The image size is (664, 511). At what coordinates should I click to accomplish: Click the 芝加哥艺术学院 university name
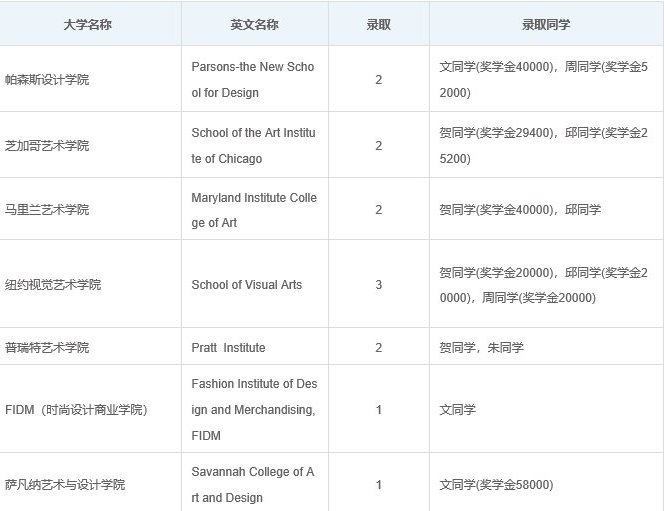47,145
